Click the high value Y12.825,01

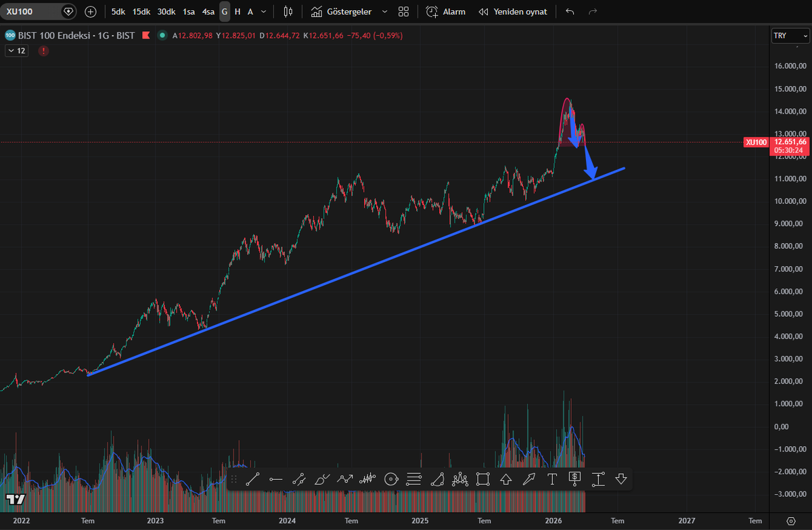(x=236, y=35)
